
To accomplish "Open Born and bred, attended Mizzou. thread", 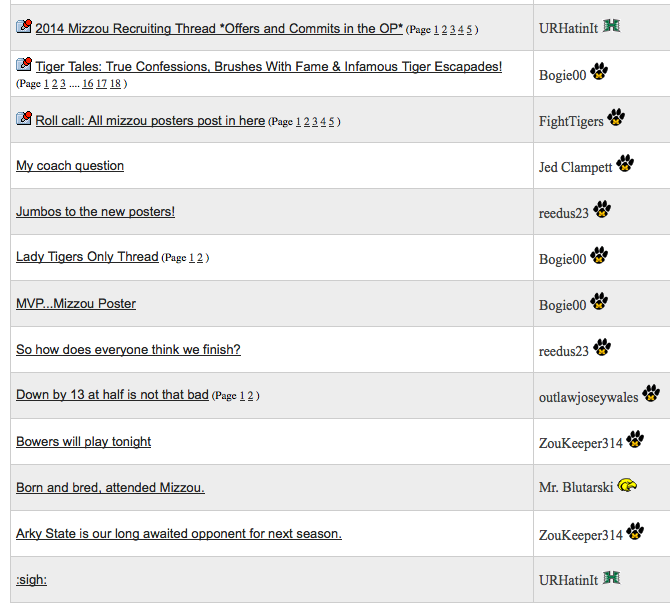I will 110,488.
